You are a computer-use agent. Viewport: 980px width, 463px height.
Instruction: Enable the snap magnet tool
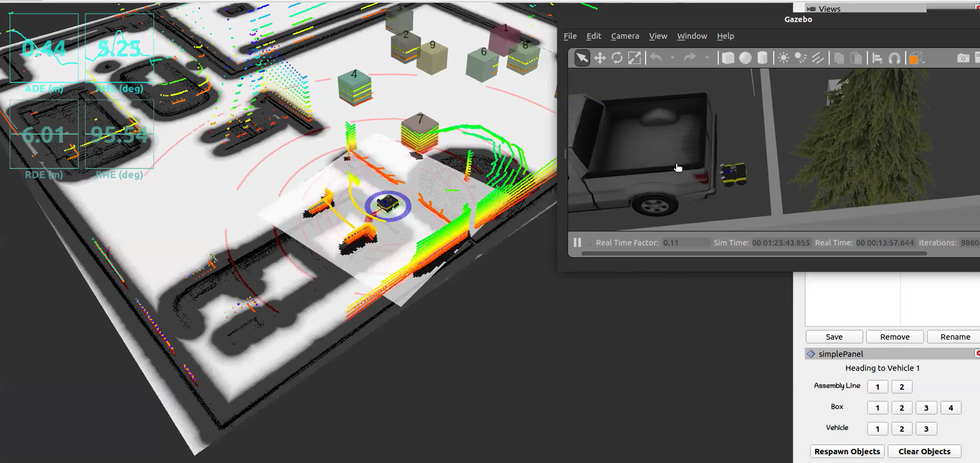(894, 59)
